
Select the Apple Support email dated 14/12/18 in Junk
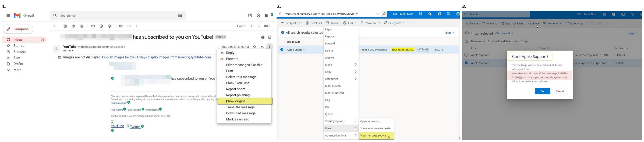click(x=466, y=55)
